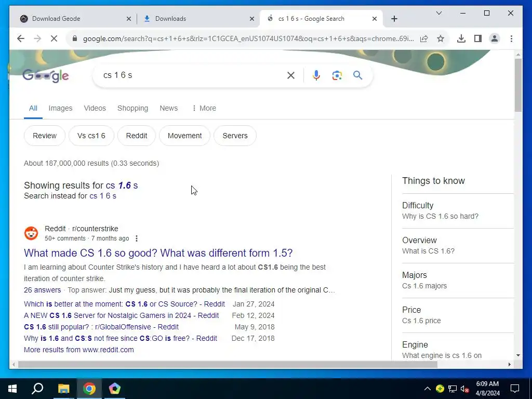Open Chrome three-dot menu
532x399 pixels.
click(x=511, y=38)
